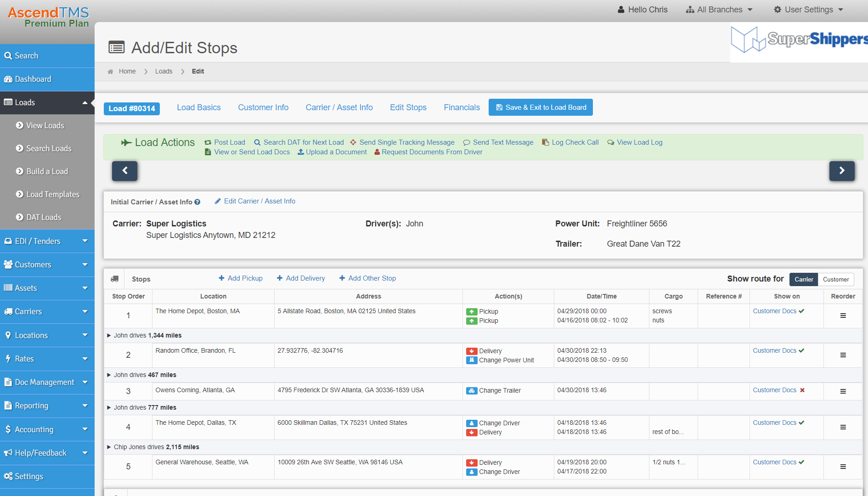Viewport: 868px width, 496px height.
Task: Click the reorder handle for stop 3
Action: [x=843, y=391]
